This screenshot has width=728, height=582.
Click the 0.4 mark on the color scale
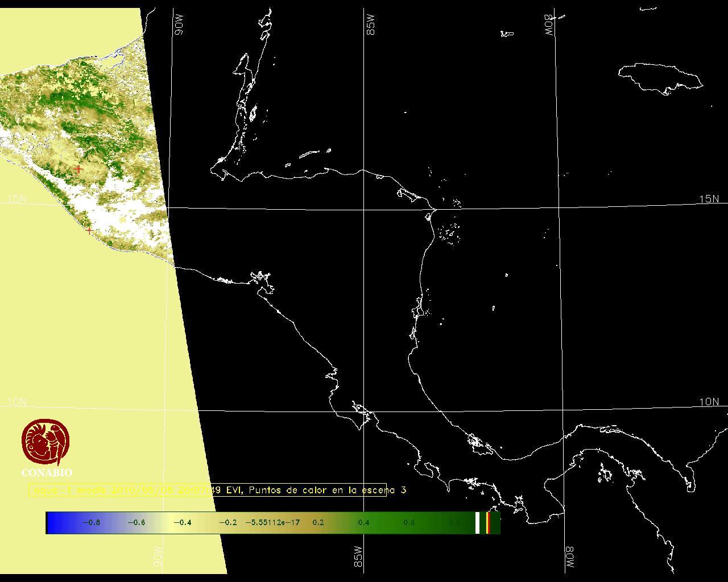pyautogui.click(x=363, y=522)
